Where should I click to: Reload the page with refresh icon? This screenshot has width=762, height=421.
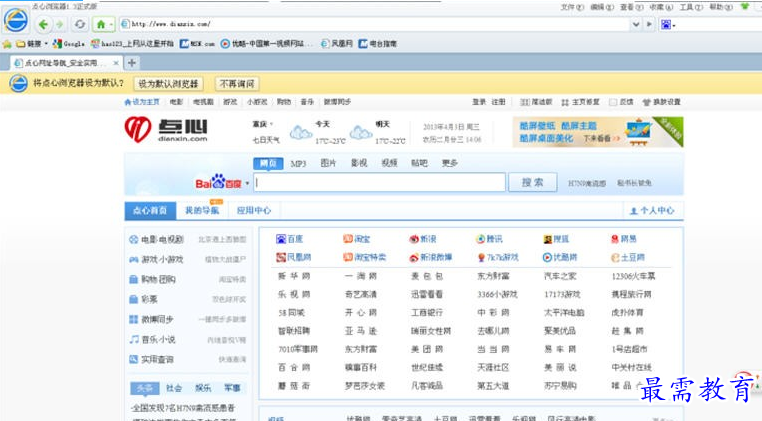80,24
